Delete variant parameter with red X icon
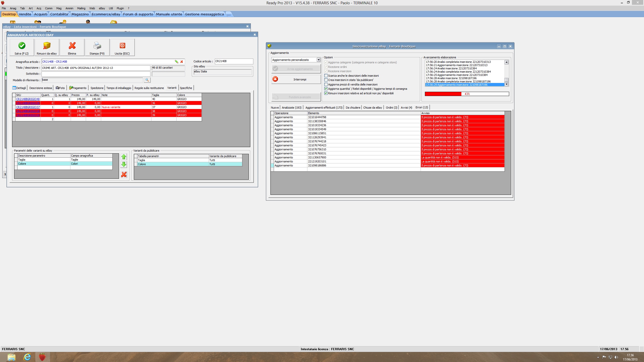 (x=124, y=174)
